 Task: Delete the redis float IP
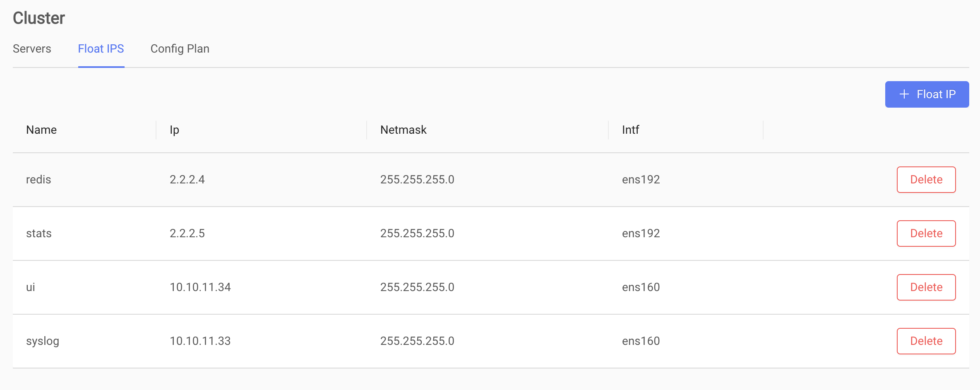point(926,180)
